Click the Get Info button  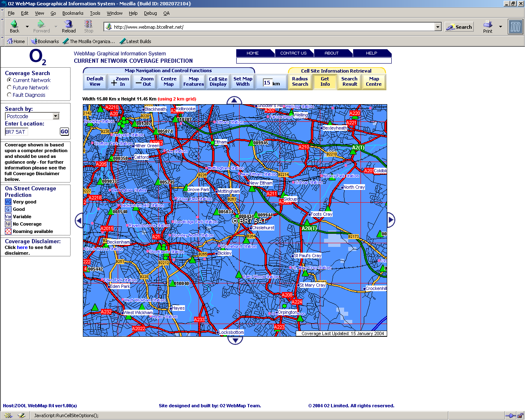click(325, 82)
